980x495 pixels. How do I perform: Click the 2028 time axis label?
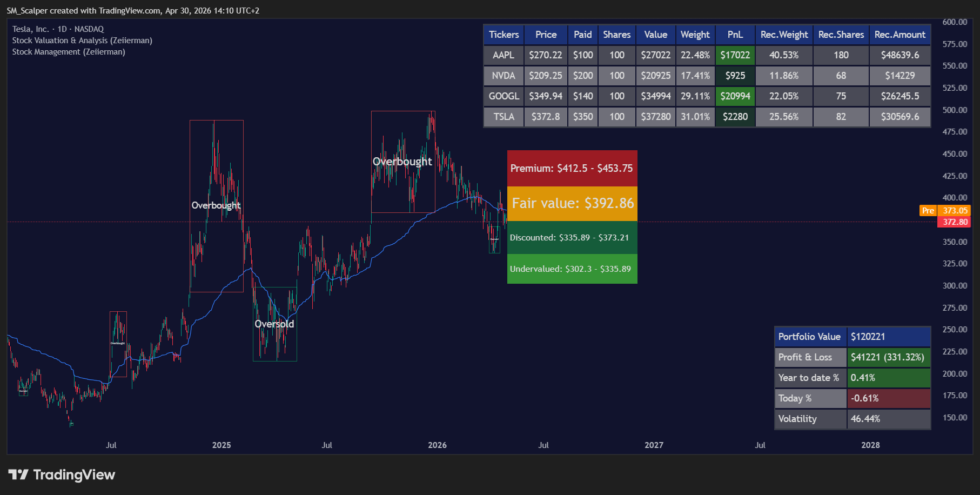pyautogui.click(x=870, y=445)
